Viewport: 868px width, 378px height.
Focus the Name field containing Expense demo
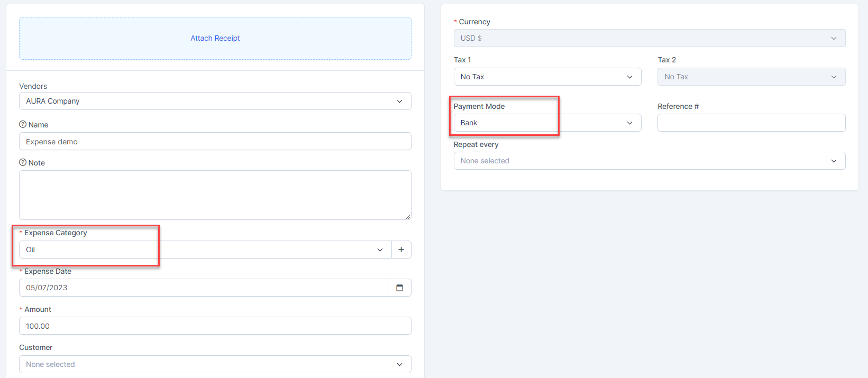click(x=215, y=142)
